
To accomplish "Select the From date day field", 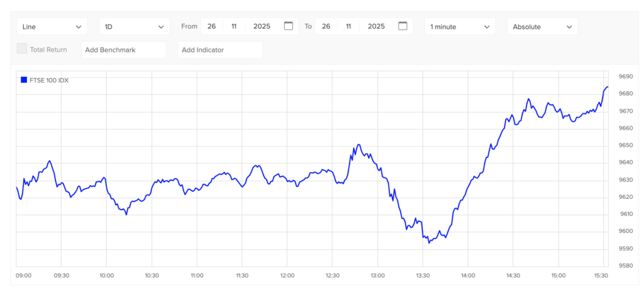I will coord(211,26).
